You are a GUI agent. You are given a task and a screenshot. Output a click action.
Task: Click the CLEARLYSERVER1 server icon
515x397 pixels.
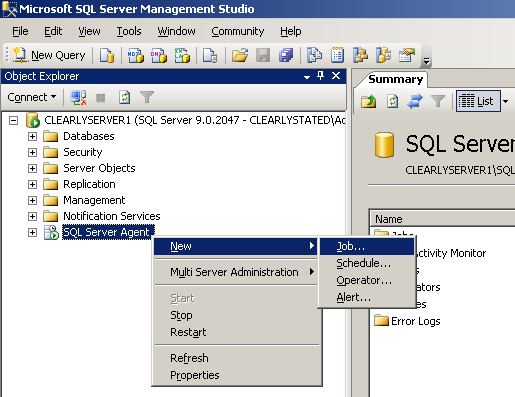click(33, 120)
